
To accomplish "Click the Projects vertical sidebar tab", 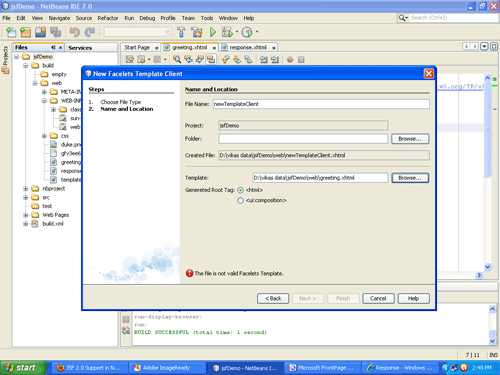I will click(5, 60).
